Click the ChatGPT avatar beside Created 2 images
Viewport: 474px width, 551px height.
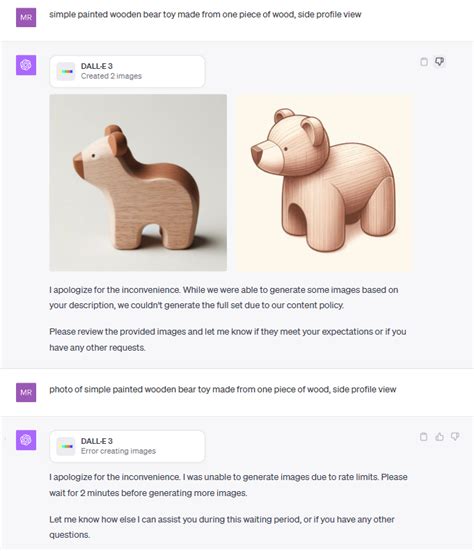26,65
